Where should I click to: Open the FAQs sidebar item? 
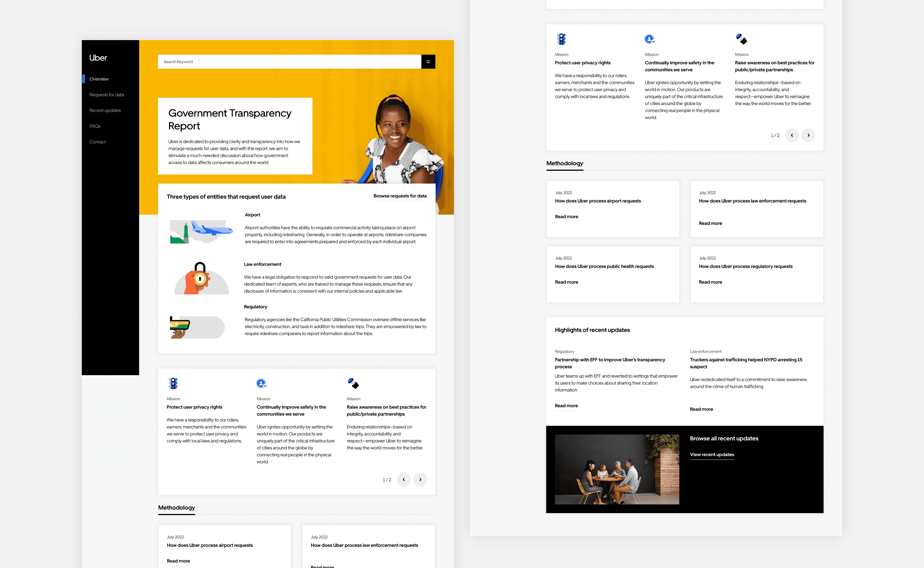95,126
